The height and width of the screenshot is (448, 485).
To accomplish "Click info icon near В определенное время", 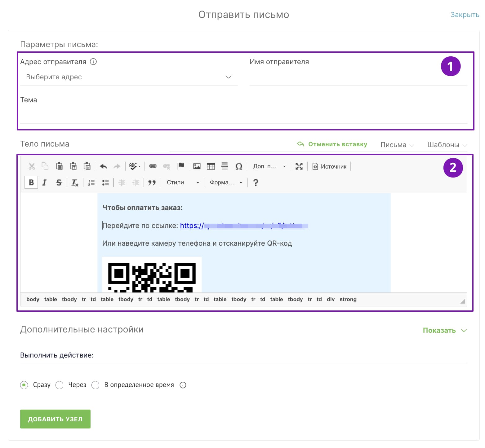I will click(183, 385).
